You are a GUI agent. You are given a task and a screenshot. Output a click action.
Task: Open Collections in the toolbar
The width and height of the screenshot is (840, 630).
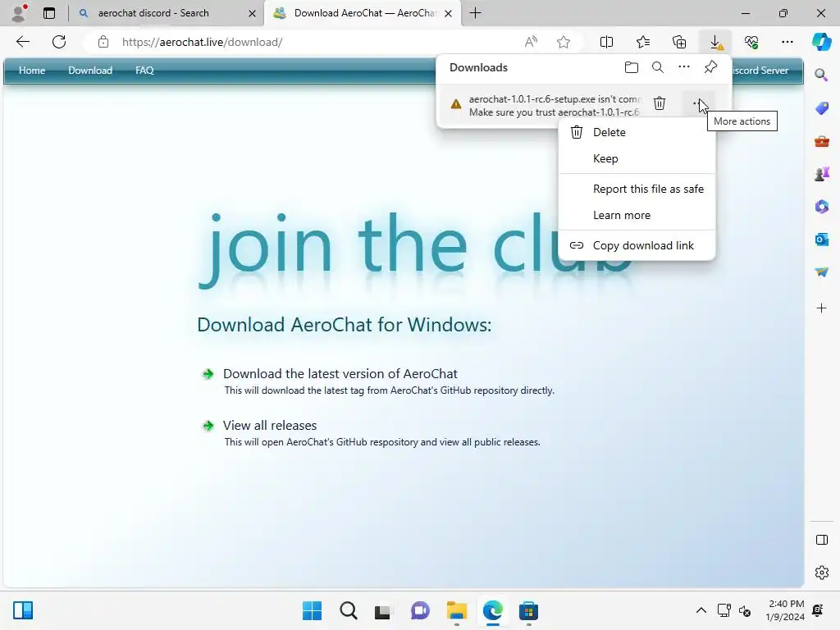(x=679, y=42)
